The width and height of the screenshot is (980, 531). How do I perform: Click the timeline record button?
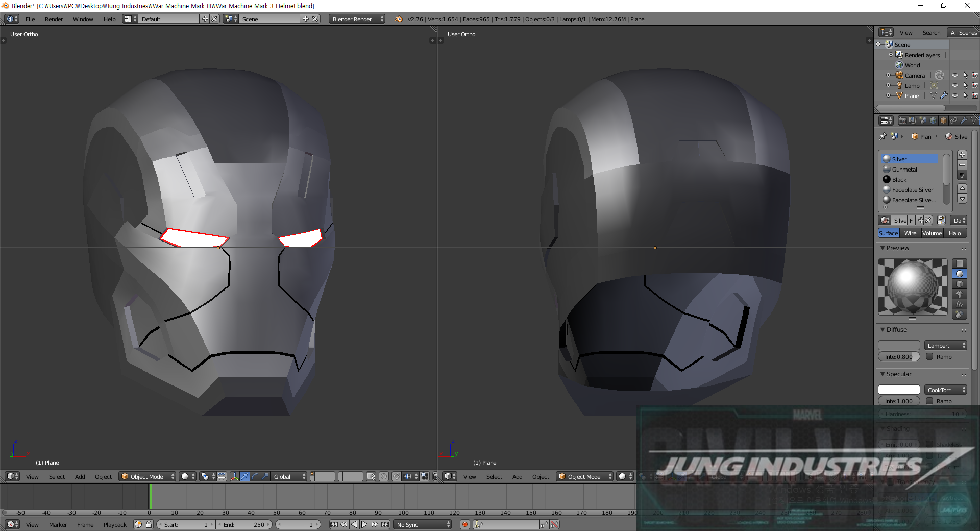(465, 524)
